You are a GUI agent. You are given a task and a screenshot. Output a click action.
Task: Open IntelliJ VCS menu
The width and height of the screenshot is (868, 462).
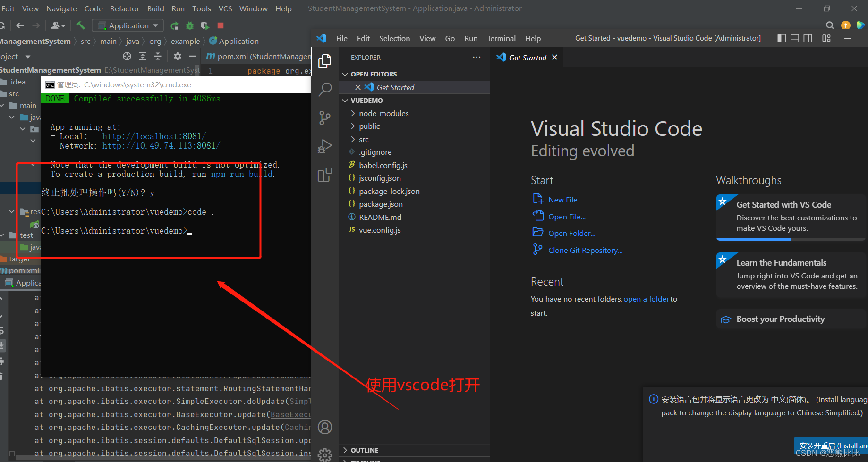click(225, 8)
